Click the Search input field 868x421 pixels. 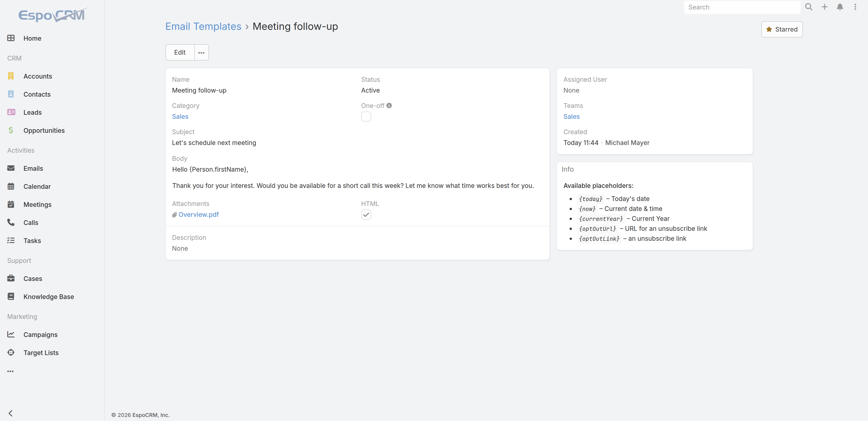(742, 7)
